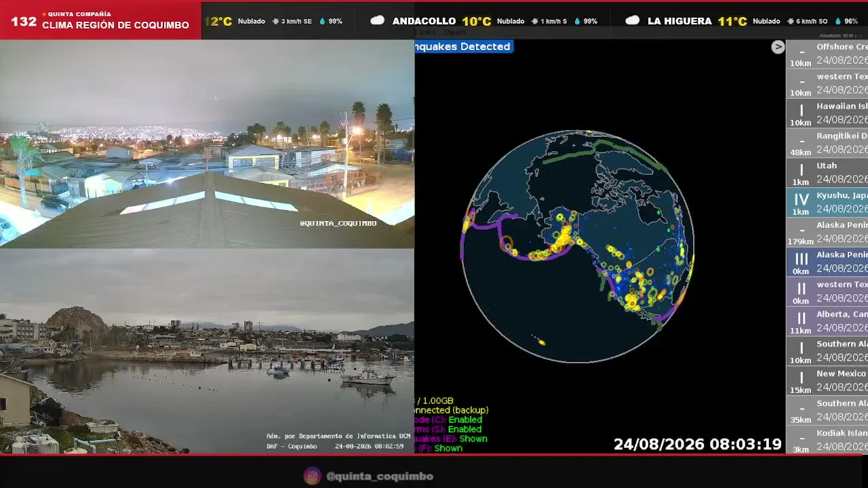Click the Clima Región de Coquimbo title
Image resolution: width=868 pixels, height=488 pixels.
[x=115, y=25]
